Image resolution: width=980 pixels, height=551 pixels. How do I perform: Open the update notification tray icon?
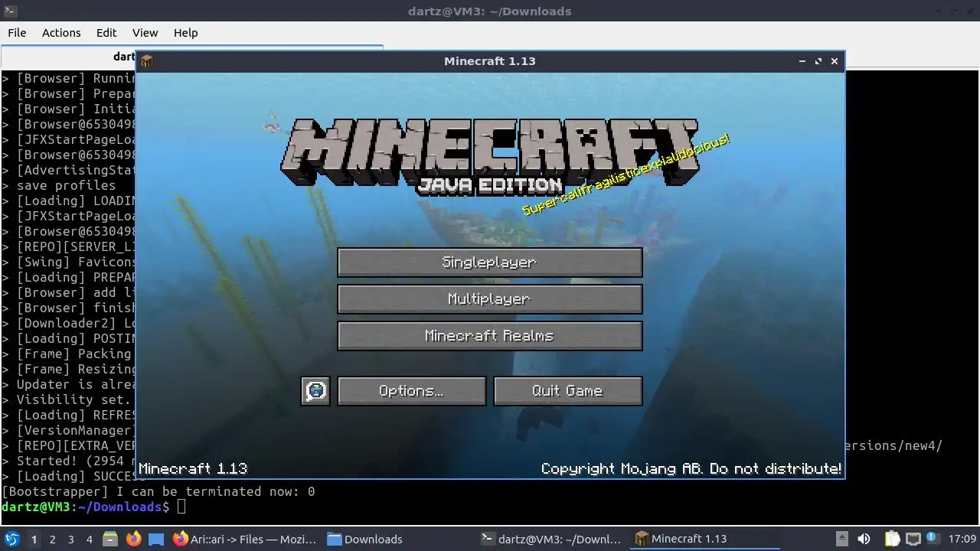tap(933, 539)
